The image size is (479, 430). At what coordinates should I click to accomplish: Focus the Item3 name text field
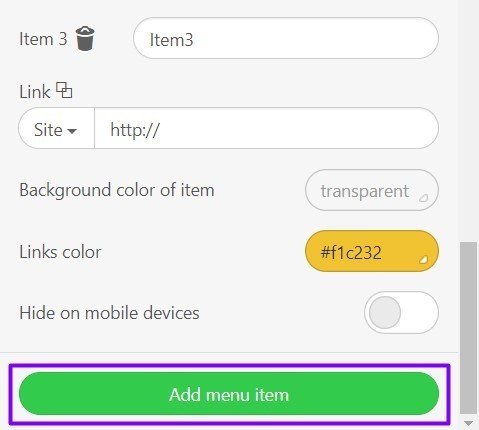(x=286, y=38)
